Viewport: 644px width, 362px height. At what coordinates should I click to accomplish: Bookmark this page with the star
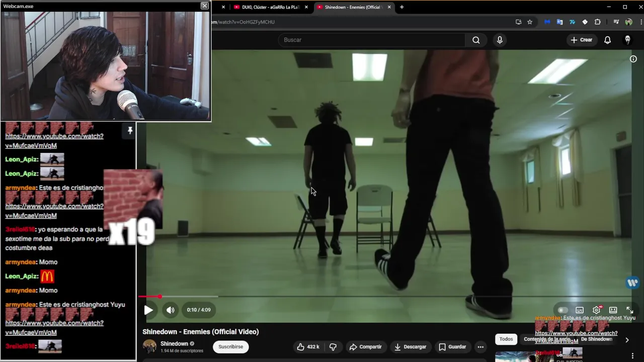530,22
